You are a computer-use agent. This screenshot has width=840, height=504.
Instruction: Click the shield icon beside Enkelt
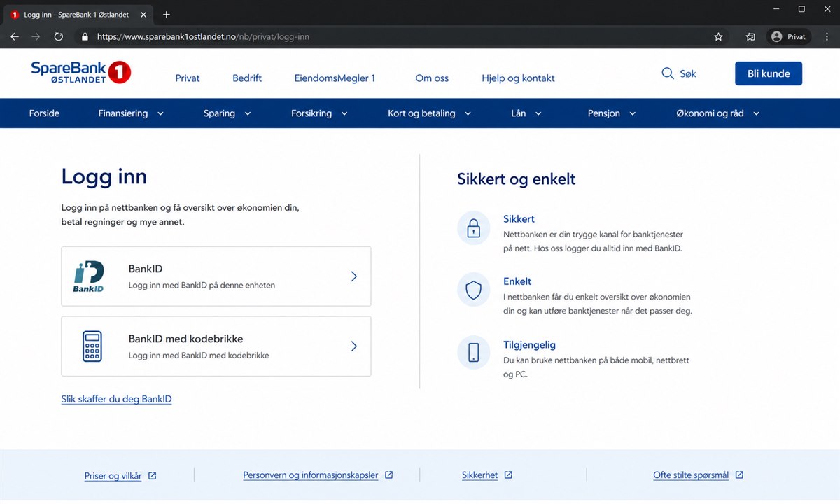point(474,290)
